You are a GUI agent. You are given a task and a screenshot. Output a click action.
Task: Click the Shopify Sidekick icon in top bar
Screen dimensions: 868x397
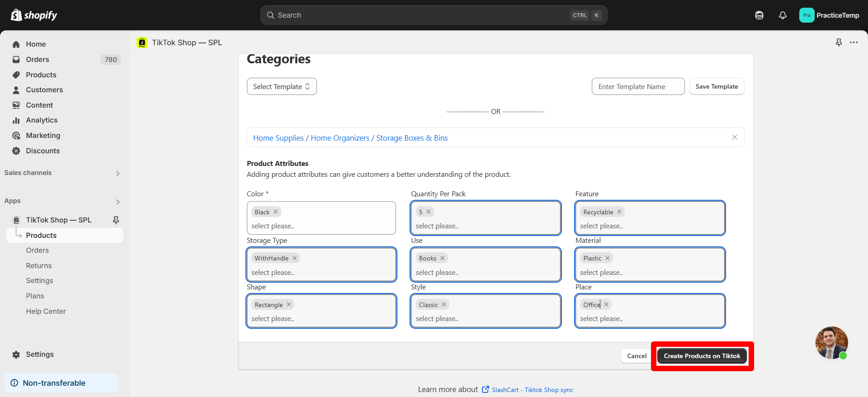point(759,15)
